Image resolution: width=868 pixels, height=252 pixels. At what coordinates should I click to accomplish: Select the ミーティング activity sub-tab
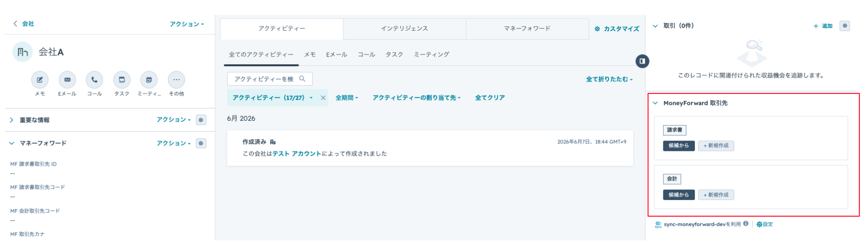pos(431,55)
